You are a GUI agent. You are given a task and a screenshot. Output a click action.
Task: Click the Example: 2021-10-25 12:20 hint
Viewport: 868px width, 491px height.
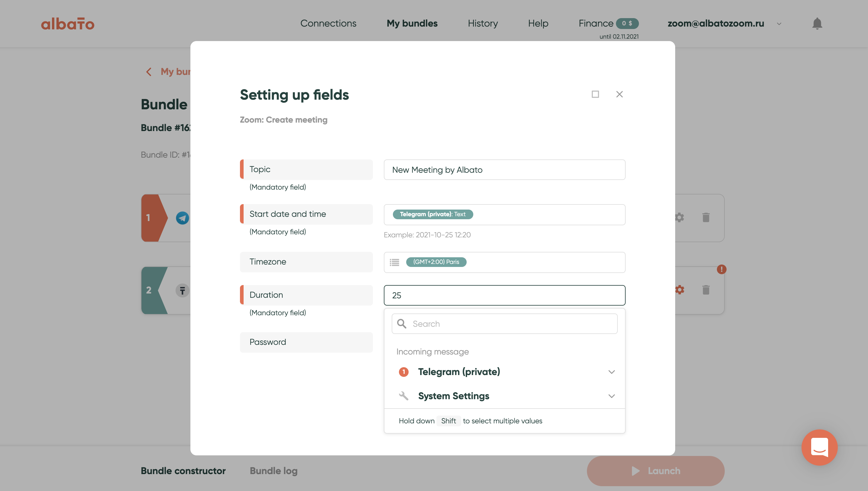[427, 235]
